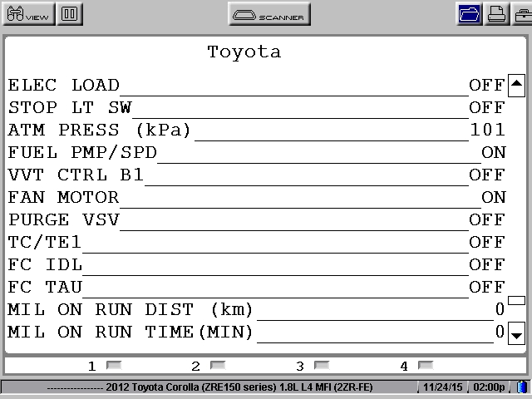The image size is (532, 399).
Task: Toggle indicator 1 at bottom
Action: 114,365
